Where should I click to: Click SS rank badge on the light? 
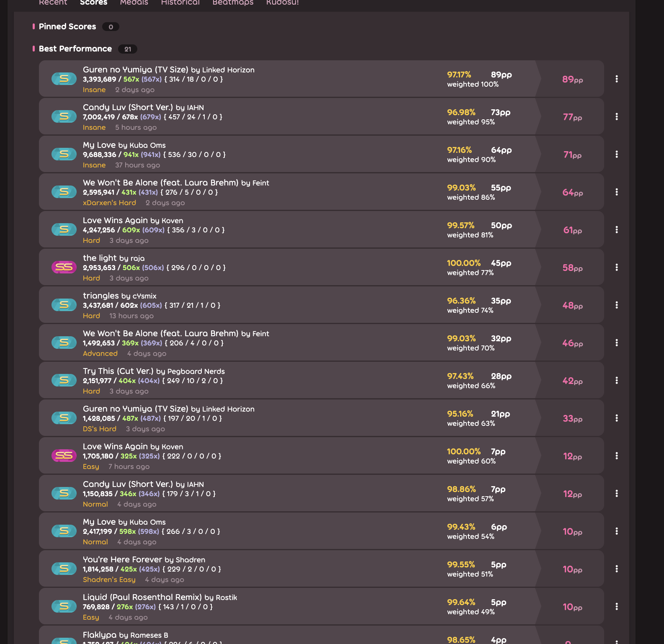64,267
